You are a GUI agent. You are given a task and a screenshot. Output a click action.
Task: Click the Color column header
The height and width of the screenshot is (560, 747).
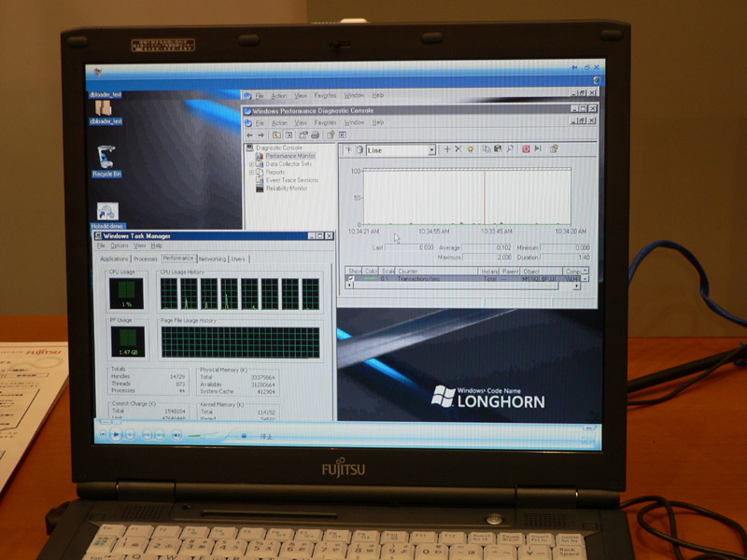pos(371,271)
